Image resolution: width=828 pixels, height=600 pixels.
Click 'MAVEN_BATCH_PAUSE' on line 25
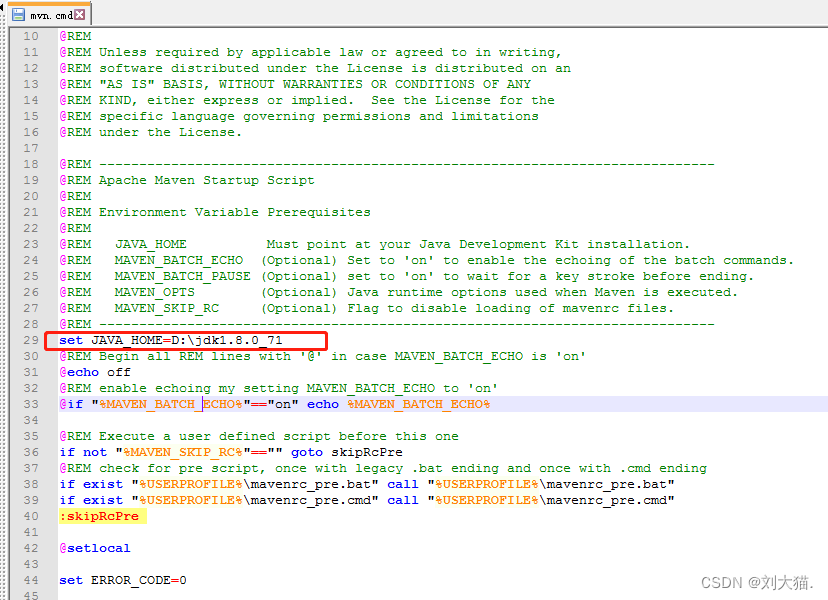pos(183,276)
